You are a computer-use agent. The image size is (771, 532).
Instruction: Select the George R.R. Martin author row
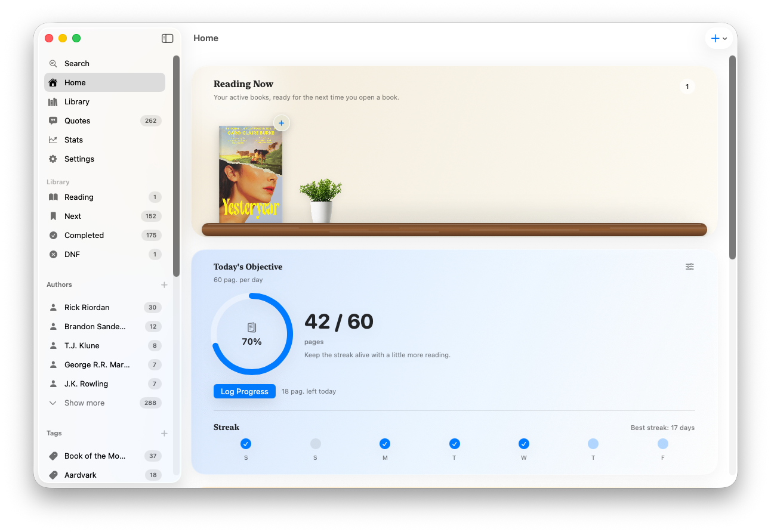(x=104, y=365)
